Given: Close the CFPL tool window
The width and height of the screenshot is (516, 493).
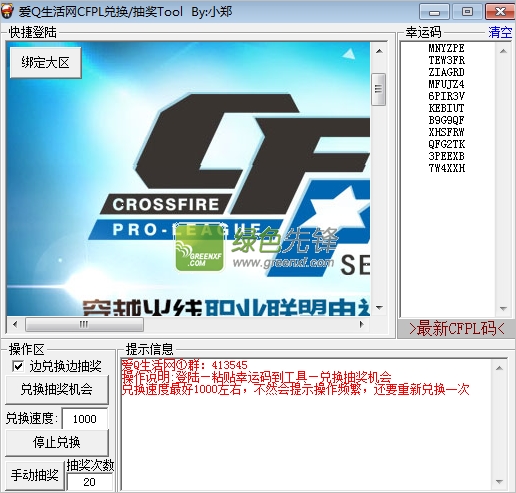Looking at the screenshot, I should click(500, 12).
